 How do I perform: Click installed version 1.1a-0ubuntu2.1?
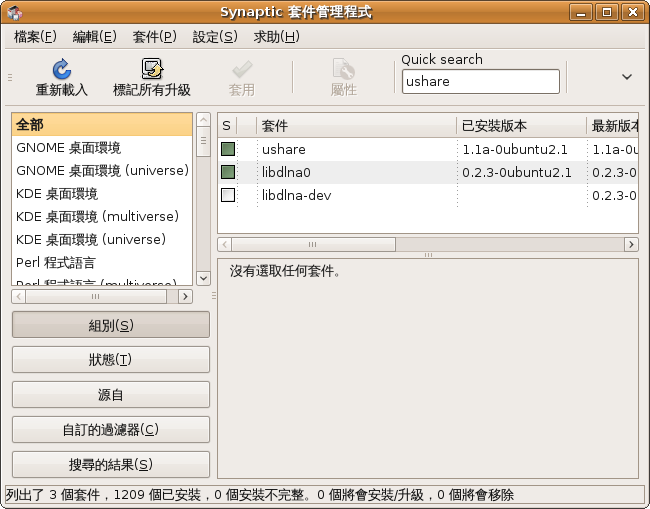[515, 149]
